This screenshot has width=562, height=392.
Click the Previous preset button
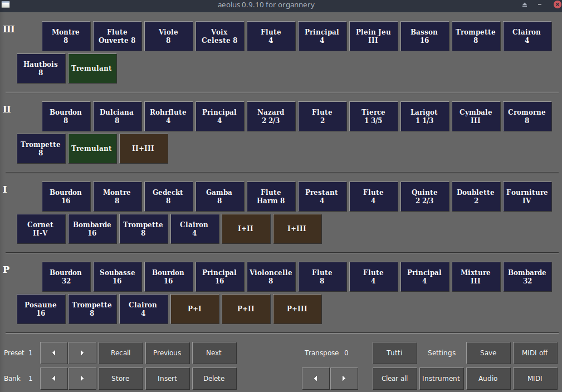[x=168, y=353]
